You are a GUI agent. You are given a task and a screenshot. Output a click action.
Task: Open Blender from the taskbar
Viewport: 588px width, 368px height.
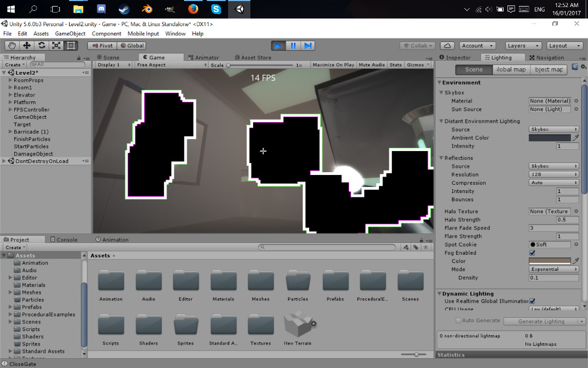pyautogui.click(x=146, y=9)
